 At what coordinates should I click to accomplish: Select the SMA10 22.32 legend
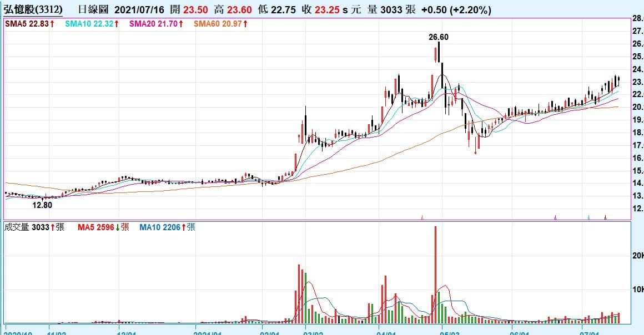click(x=92, y=24)
